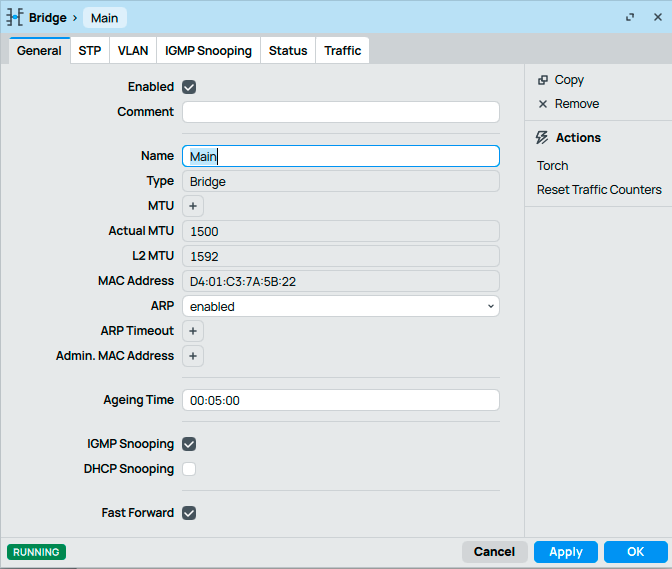Toggle the Fast Forward checkbox
The image size is (672, 569).
189,513
